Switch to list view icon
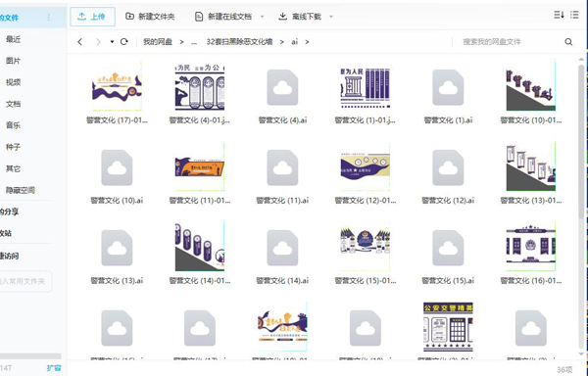This screenshot has height=376, width=588. (x=574, y=15)
